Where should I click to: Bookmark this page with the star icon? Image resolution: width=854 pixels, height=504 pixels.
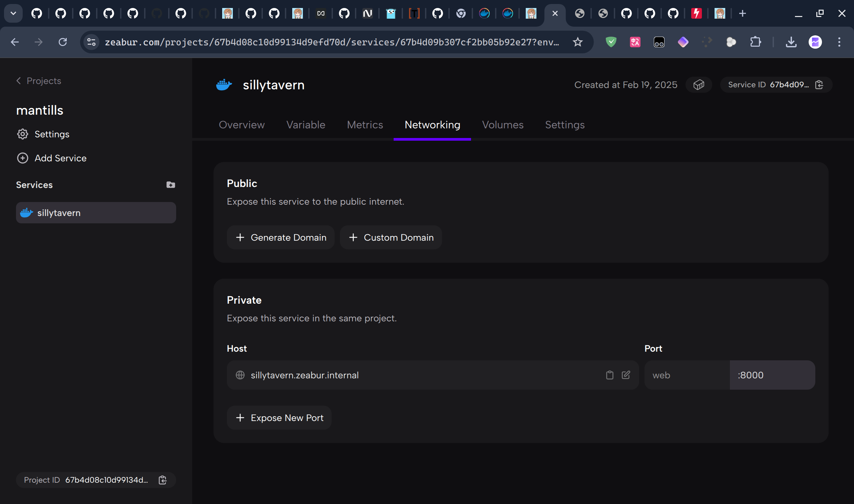[577, 42]
